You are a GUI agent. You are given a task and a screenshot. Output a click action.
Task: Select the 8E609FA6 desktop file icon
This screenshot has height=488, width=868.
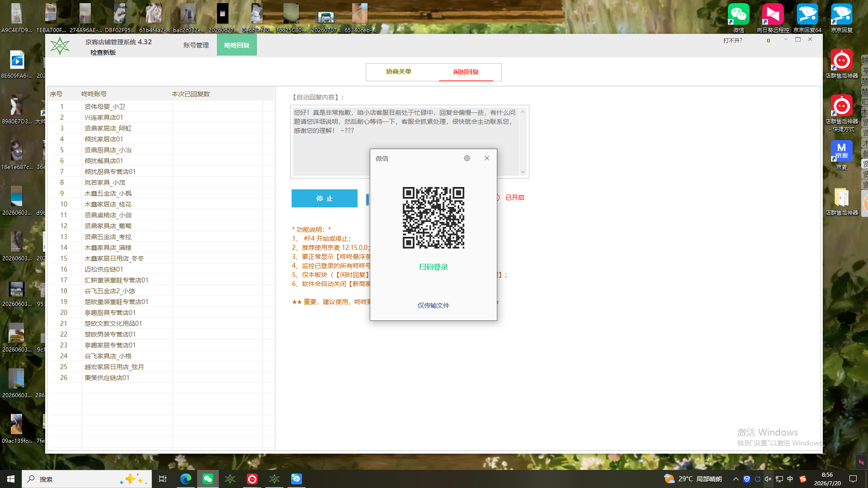[17, 64]
